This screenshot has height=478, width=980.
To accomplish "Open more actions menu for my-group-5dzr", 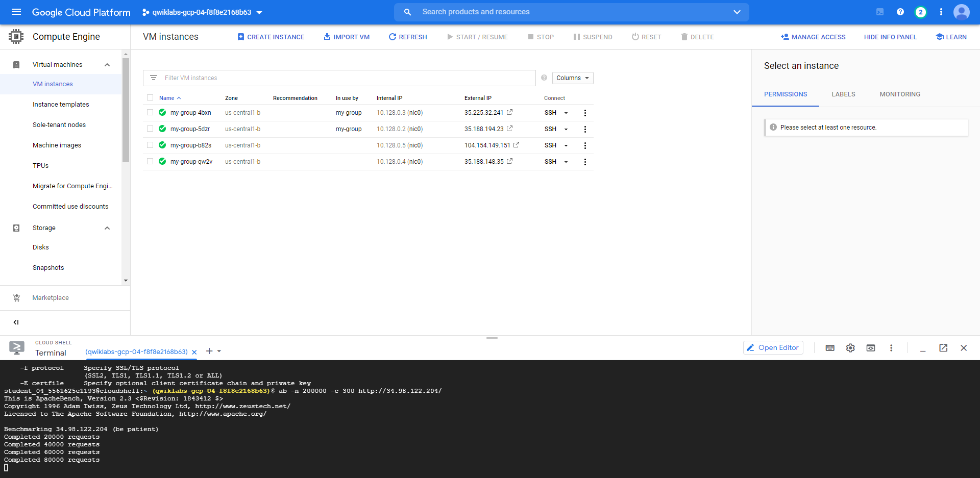I will pos(585,129).
